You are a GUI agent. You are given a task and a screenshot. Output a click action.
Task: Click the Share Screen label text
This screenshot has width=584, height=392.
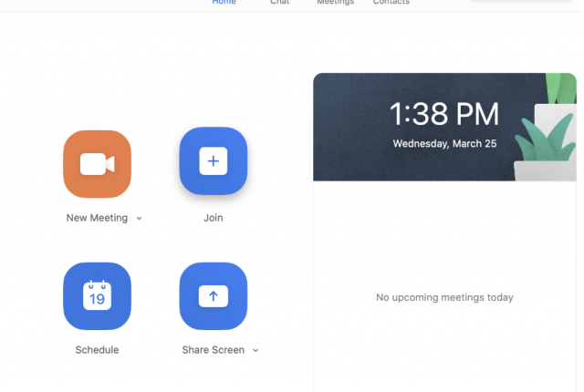pyautogui.click(x=213, y=350)
